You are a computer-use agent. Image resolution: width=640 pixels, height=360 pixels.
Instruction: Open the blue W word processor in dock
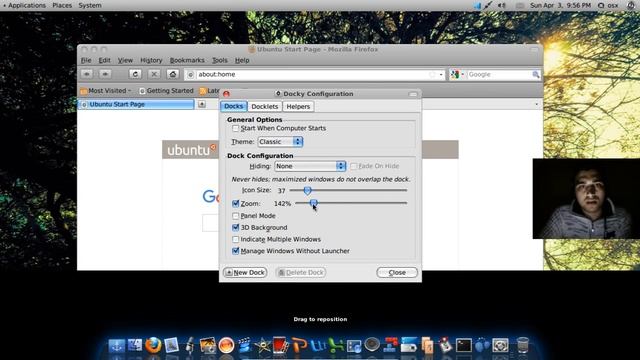pyautogui.click(x=318, y=345)
